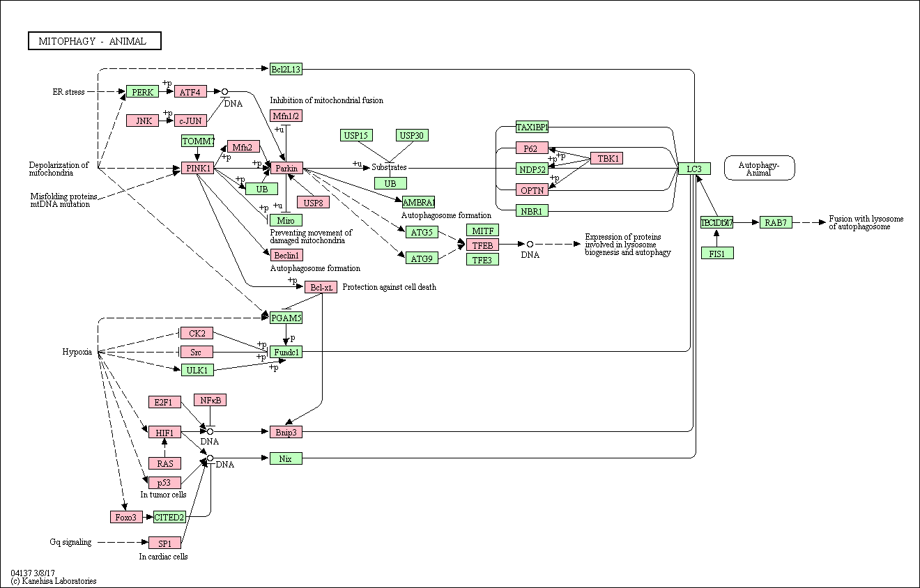Click the PGAM5 gene box
Viewport: 920px width, 588px height.
click(x=286, y=318)
